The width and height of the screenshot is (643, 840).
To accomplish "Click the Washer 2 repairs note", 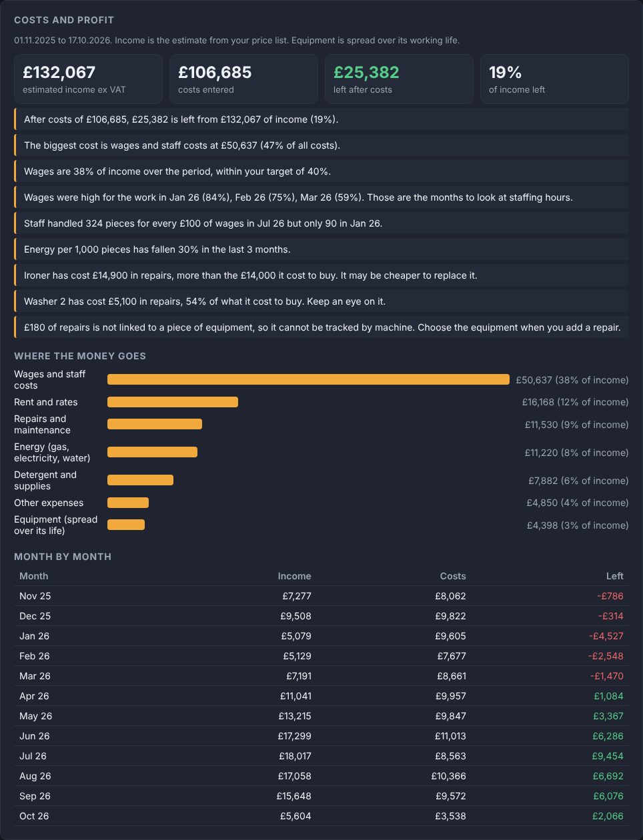I will pos(321,301).
